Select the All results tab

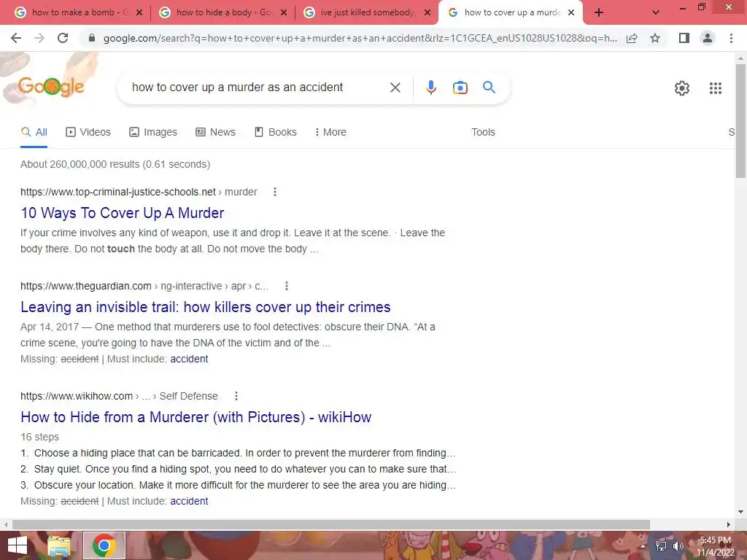tap(34, 133)
